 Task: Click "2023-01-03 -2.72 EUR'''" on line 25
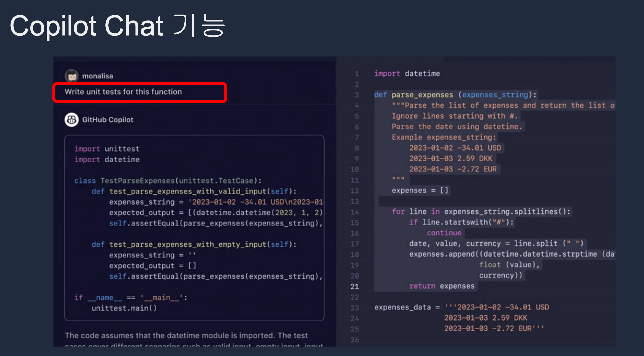pos(494,328)
